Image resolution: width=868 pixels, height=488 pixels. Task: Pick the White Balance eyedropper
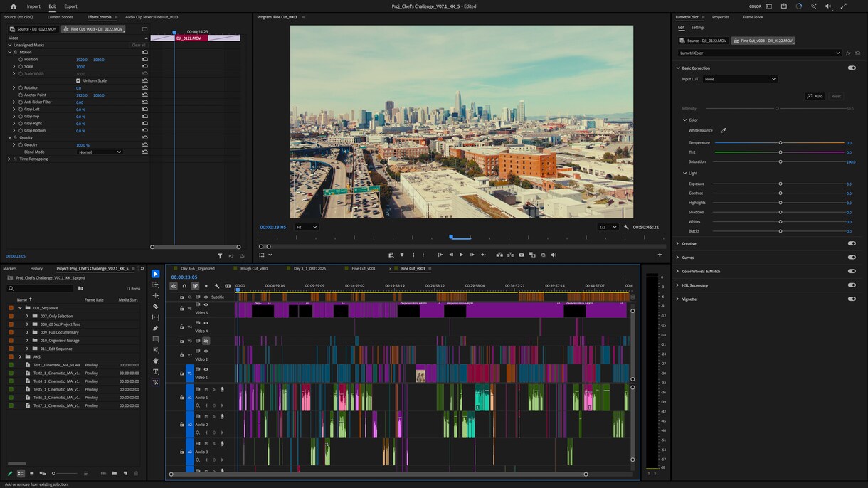(724, 131)
